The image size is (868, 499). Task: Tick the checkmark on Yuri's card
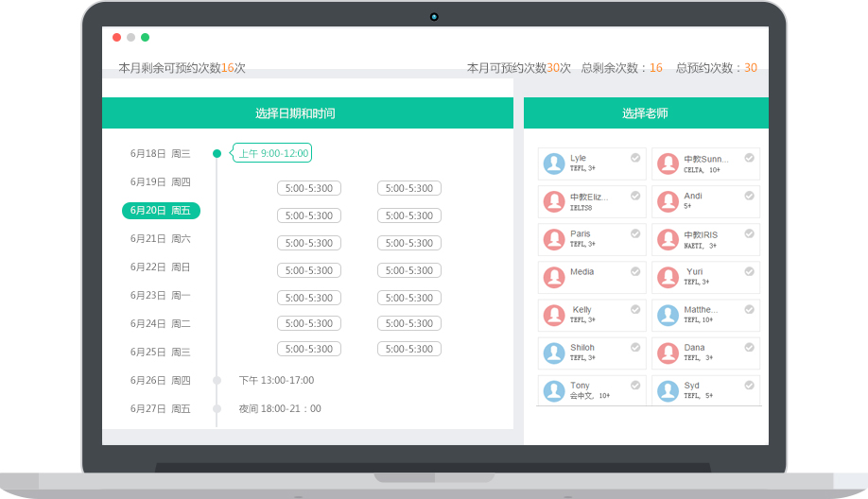click(749, 271)
